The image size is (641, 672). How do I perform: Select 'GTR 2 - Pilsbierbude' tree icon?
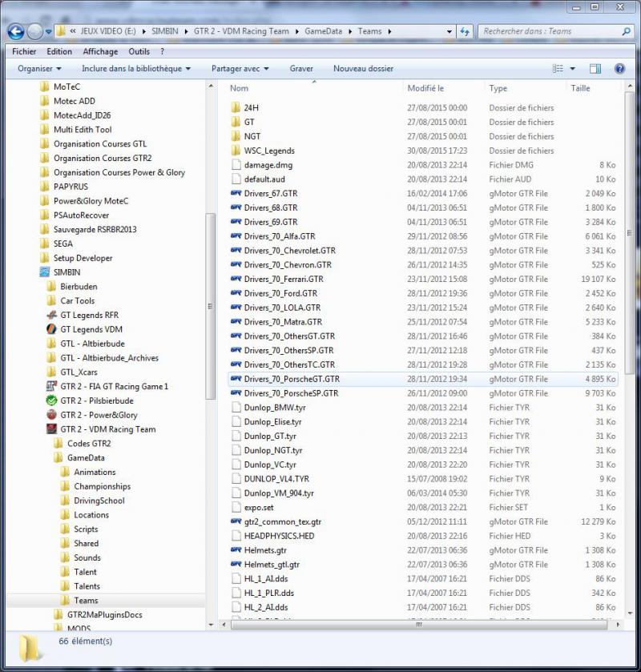pyautogui.click(x=51, y=400)
